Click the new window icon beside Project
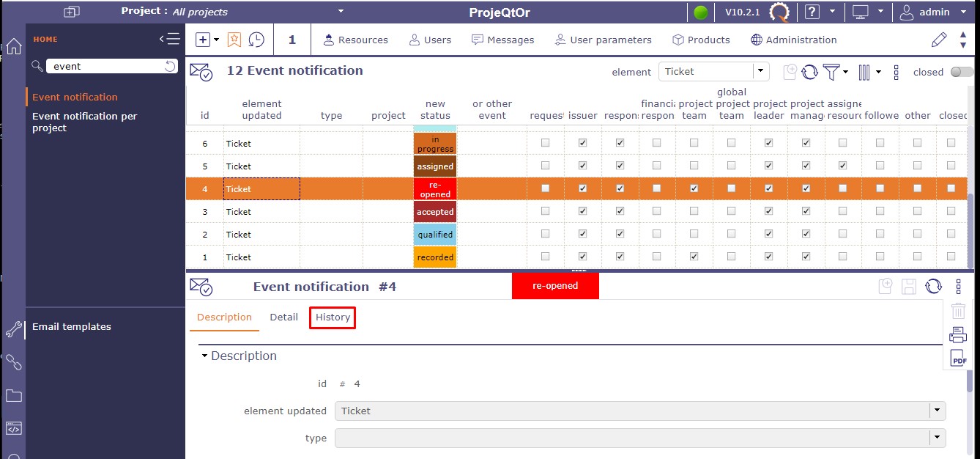The image size is (980, 459). point(71,12)
